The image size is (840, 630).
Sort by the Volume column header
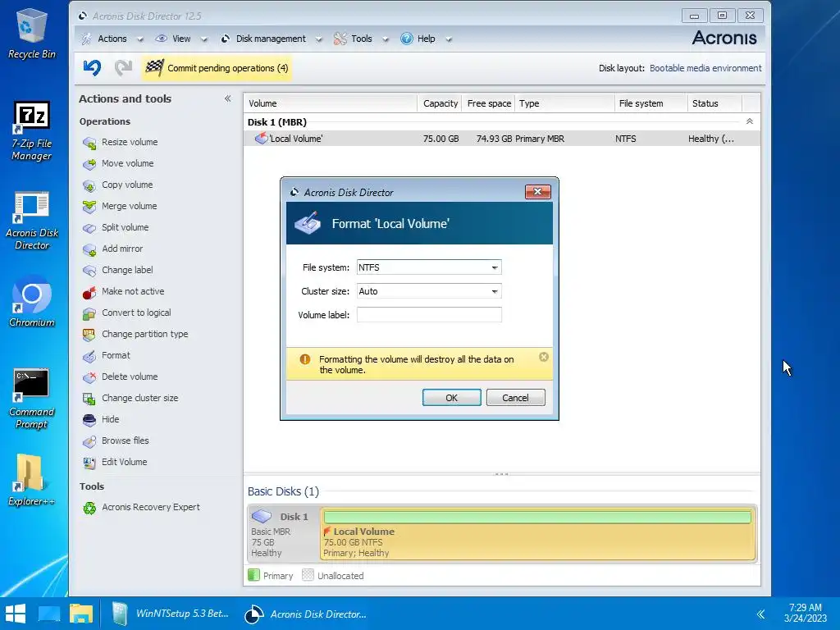coord(331,103)
